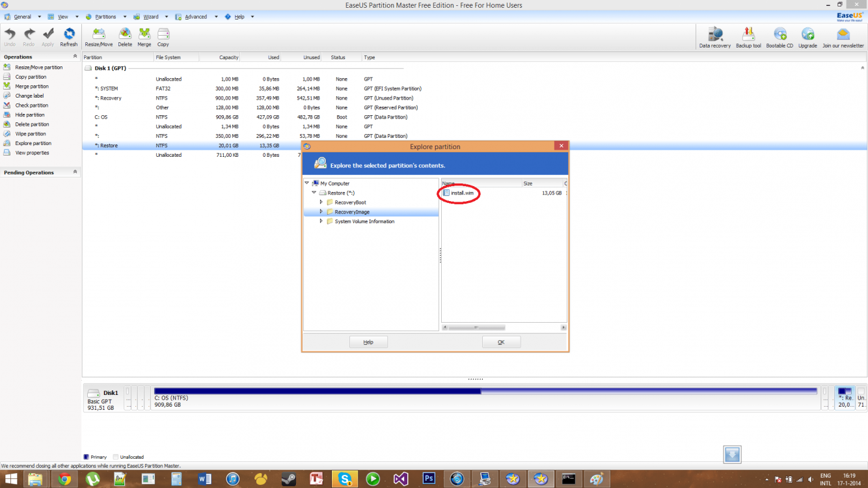The width and height of the screenshot is (868, 488).
Task: Click OK in Explore partition dialog
Action: point(501,342)
